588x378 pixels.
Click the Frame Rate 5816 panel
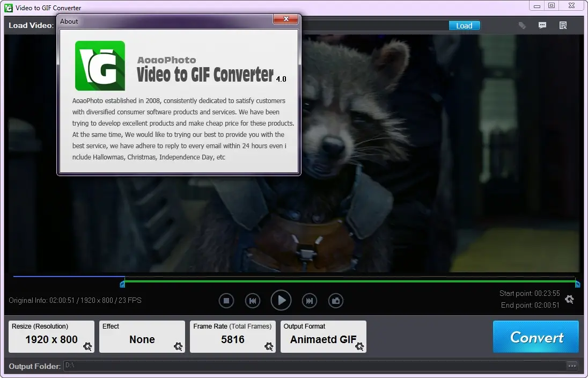pyautogui.click(x=233, y=336)
